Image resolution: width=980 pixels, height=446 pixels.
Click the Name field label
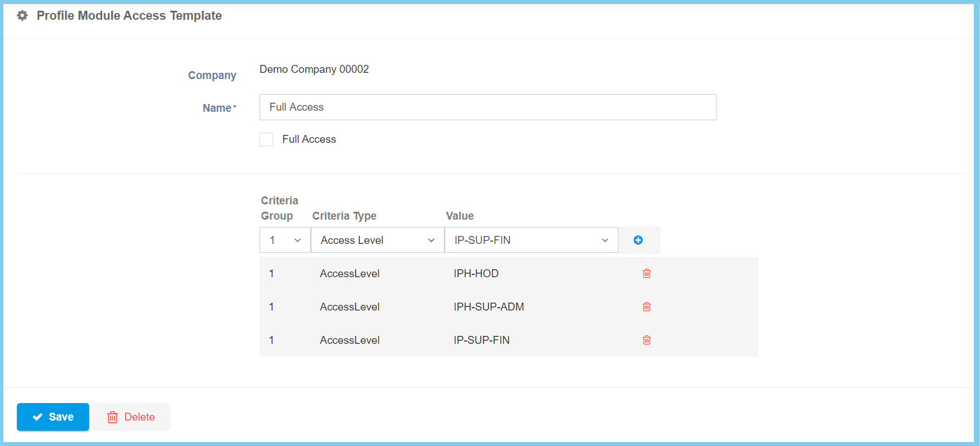[x=217, y=108]
